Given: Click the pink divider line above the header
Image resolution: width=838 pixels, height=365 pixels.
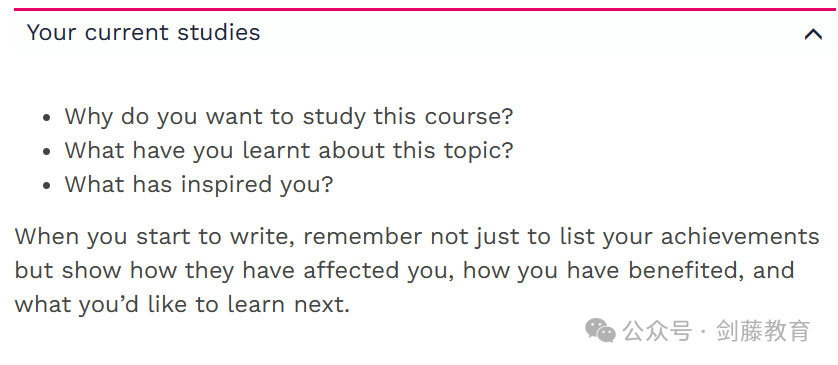Looking at the screenshot, I should (426, 10).
